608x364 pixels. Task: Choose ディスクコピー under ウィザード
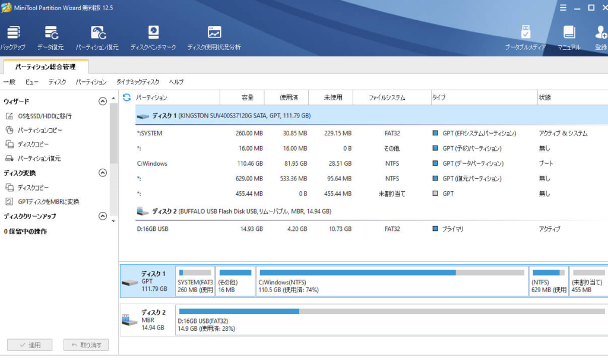27,144
